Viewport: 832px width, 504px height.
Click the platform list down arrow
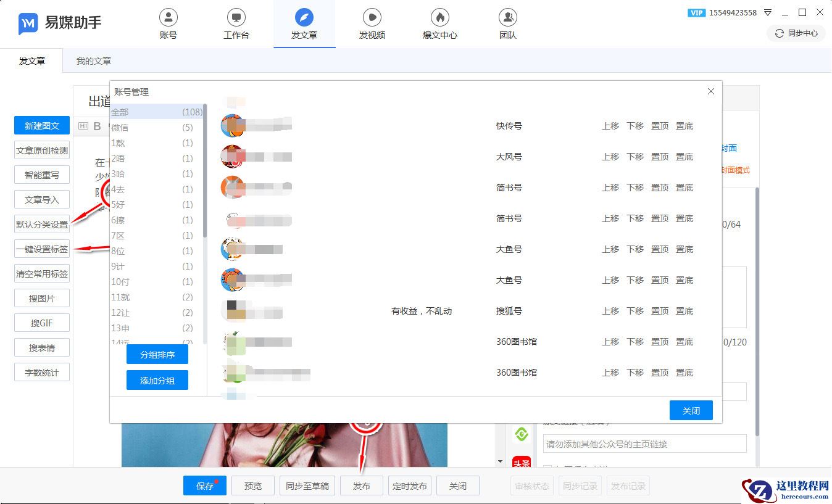pyautogui.click(x=501, y=461)
